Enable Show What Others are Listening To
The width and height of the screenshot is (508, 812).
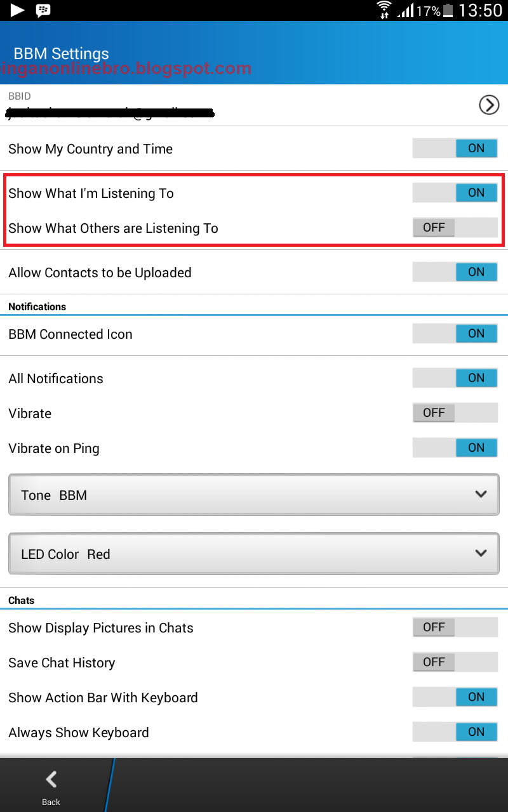[455, 228]
